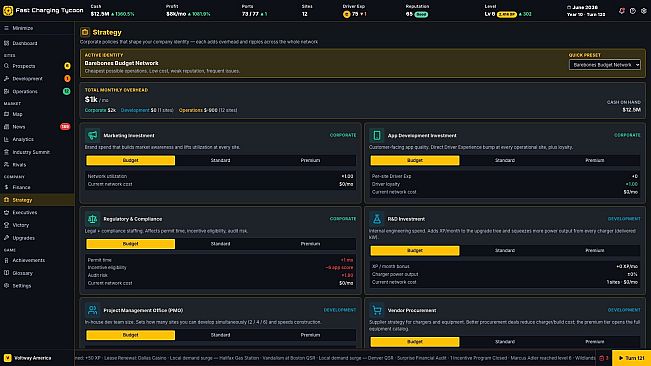Click the Voltway America company name
Screen dimensions: 651x366
point(33,358)
